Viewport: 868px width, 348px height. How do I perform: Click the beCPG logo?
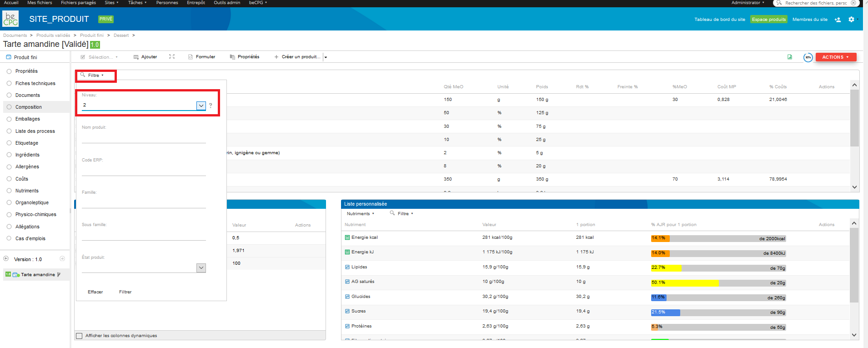[x=10, y=19]
